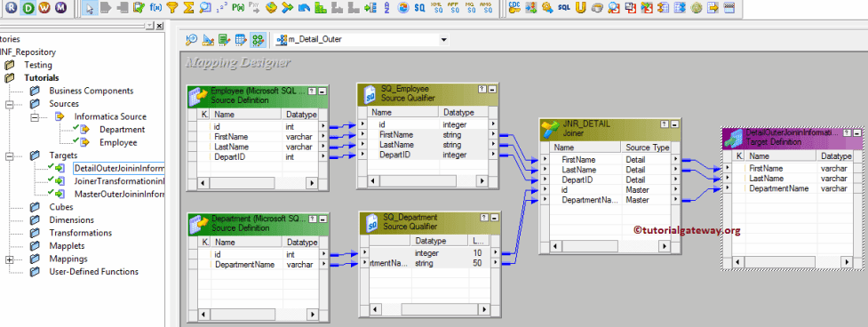Click the CDC key toolbar icon
The image size is (868, 327).
pos(514,8)
